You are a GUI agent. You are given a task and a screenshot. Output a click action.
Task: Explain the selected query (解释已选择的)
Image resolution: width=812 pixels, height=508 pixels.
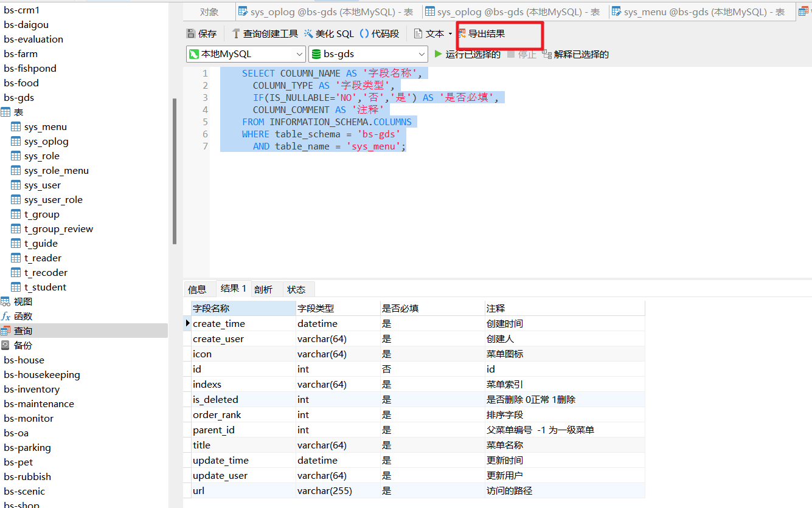575,54
